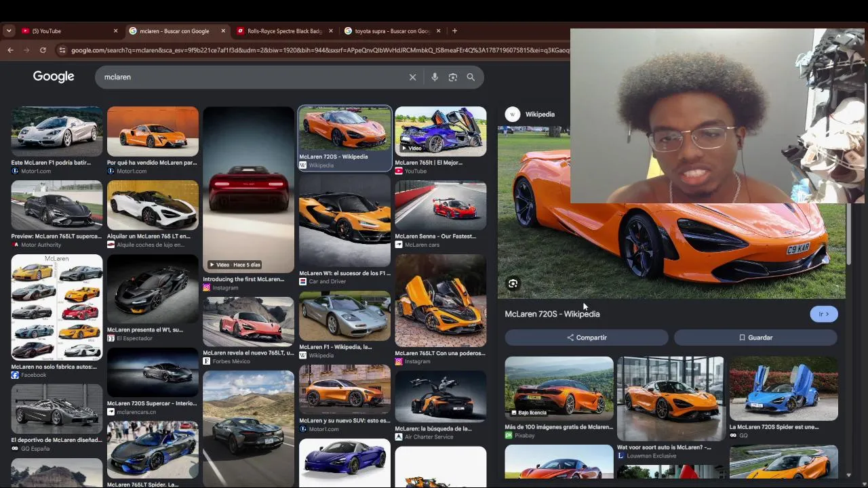Click the 'mclarencars.cn' source label

click(x=136, y=412)
